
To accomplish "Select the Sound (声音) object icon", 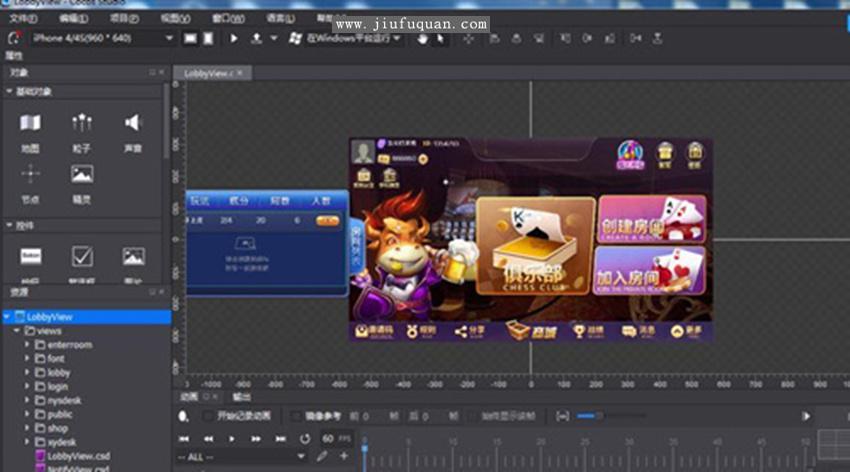I will tap(133, 123).
